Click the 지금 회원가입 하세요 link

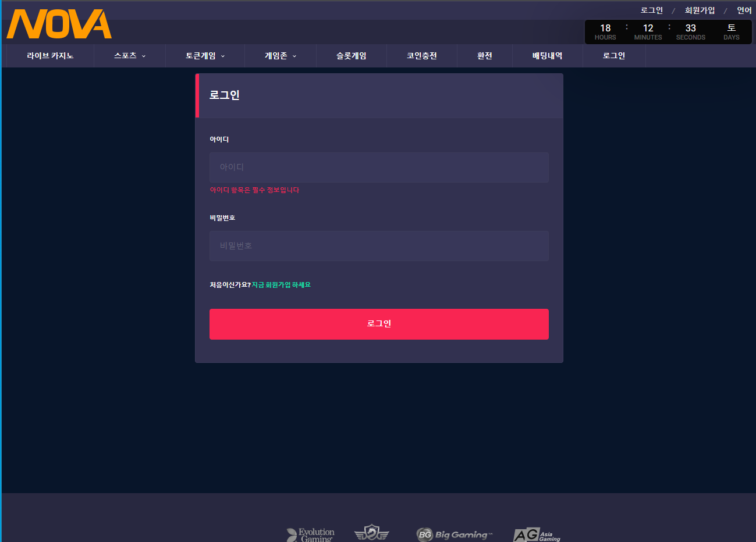281,285
